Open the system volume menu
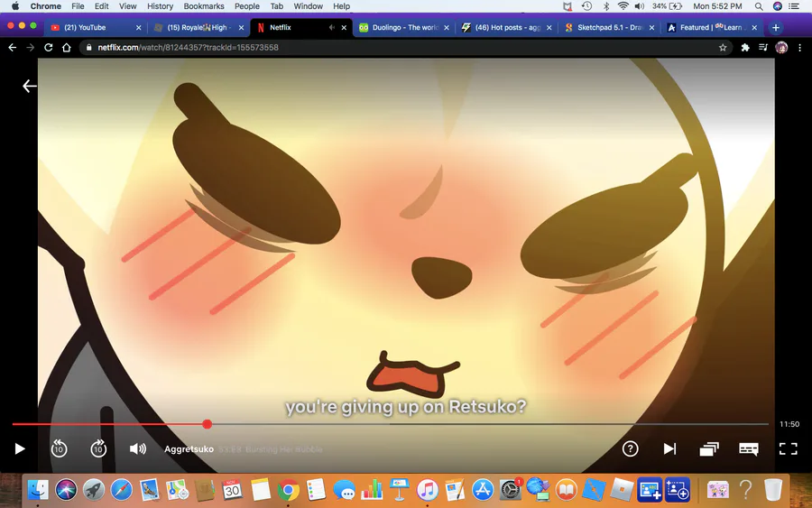 click(640, 6)
